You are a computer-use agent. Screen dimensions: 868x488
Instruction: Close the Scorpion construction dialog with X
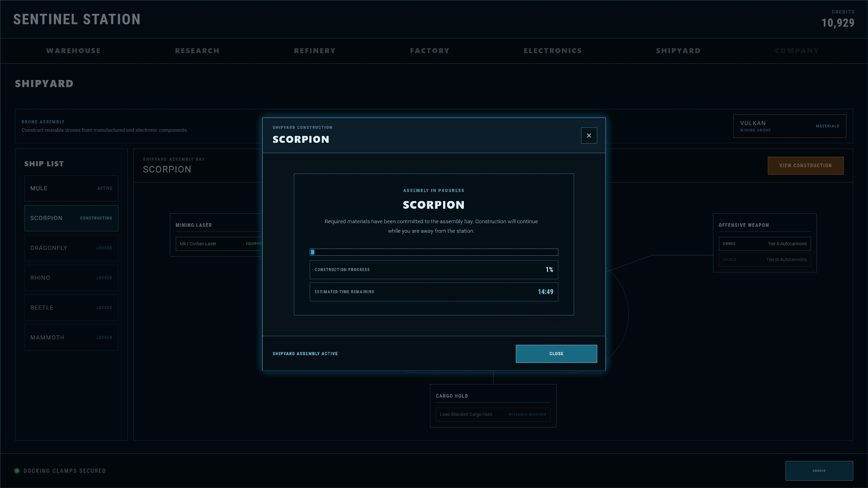pyautogui.click(x=589, y=136)
